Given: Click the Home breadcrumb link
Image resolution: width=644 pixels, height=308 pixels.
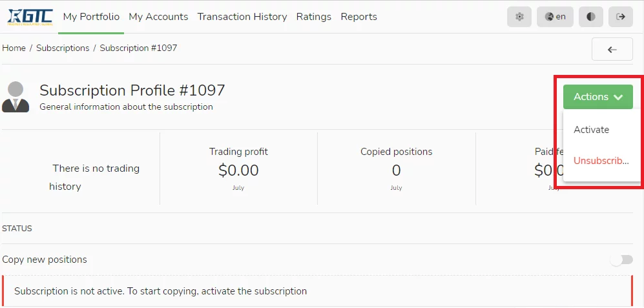Looking at the screenshot, I should coord(14,48).
